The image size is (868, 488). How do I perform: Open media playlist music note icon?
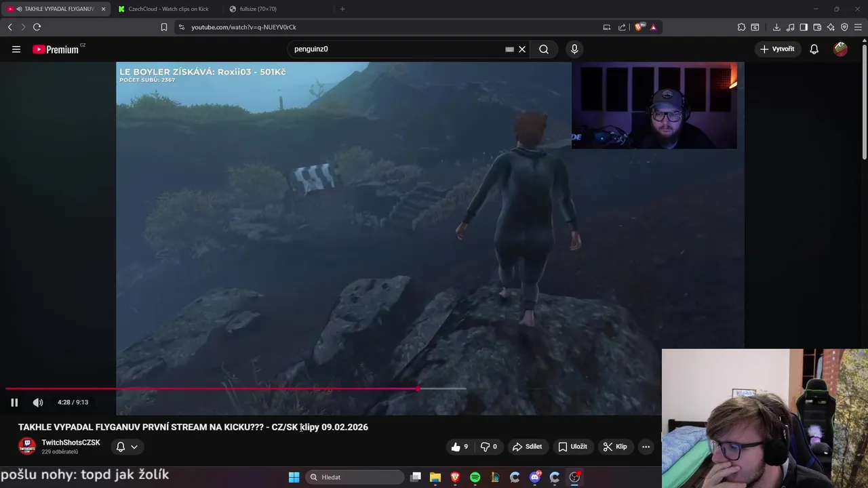(x=790, y=27)
